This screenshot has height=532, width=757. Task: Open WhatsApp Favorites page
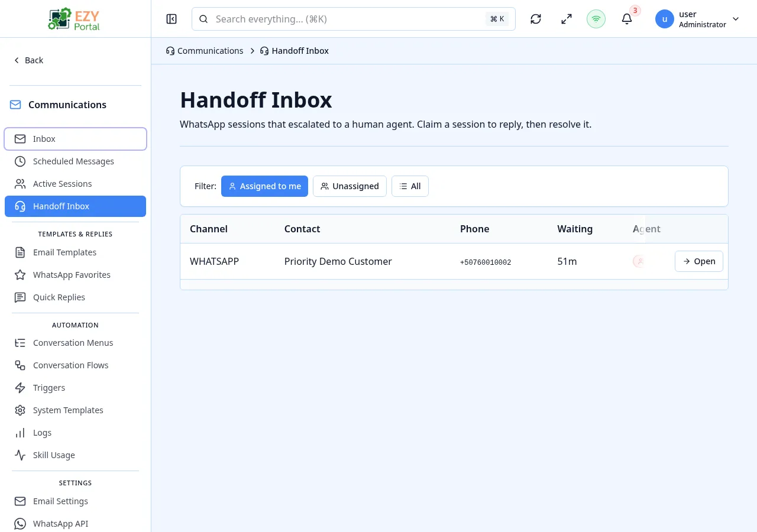pos(75,275)
